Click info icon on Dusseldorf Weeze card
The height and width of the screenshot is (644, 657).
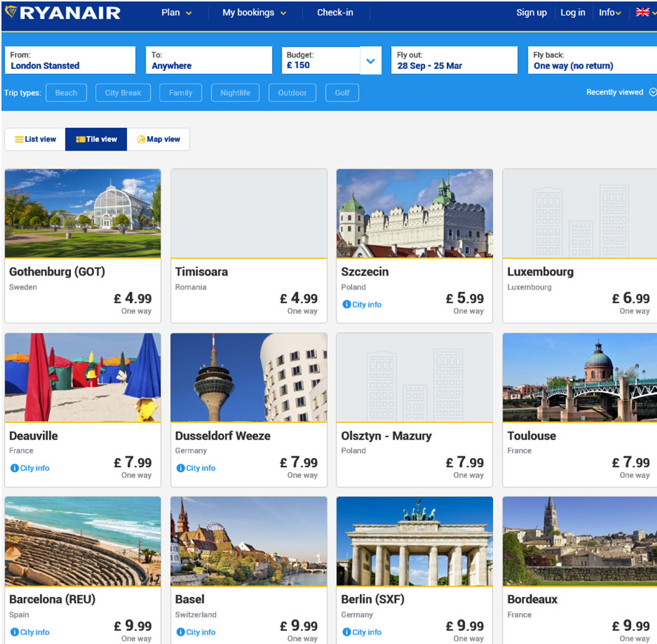tap(180, 468)
